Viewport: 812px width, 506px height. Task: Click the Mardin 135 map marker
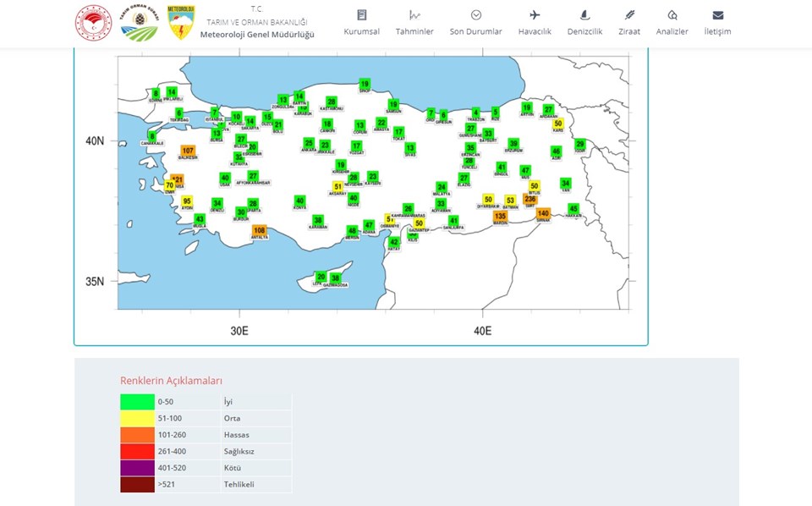pyautogui.click(x=500, y=216)
